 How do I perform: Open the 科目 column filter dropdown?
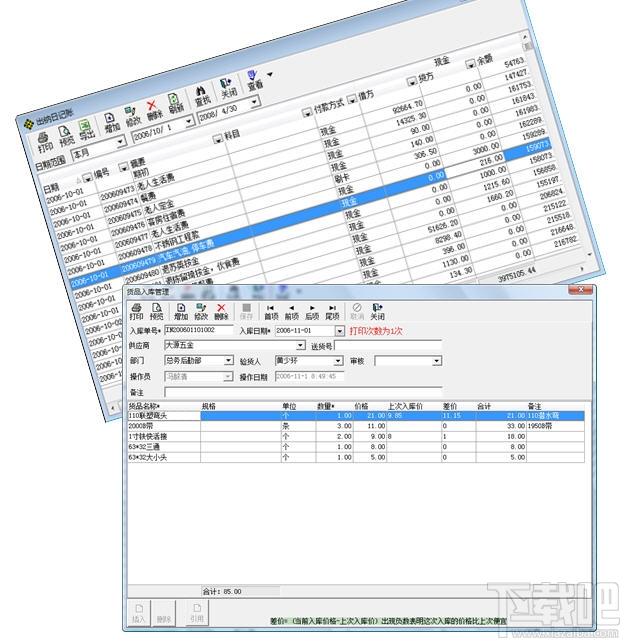(x=217, y=139)
